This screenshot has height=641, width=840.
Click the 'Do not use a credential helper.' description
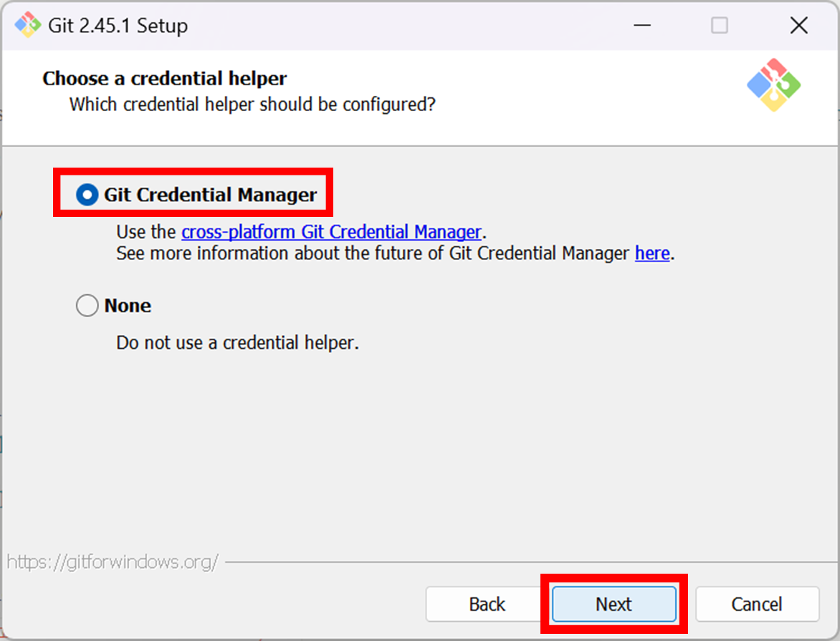[237, 343]
